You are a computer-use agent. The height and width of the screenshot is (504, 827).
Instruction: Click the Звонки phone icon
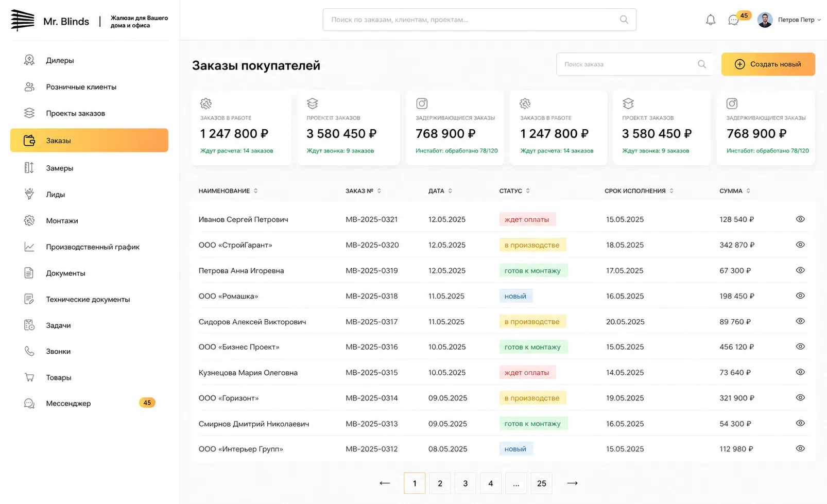(x=29, y=351)
